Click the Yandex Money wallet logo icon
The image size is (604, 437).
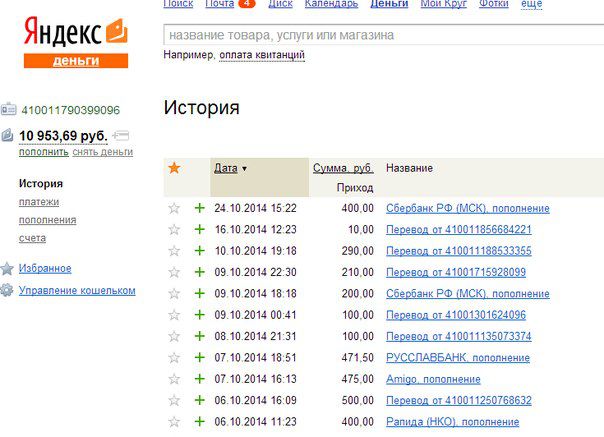point(117,30)
